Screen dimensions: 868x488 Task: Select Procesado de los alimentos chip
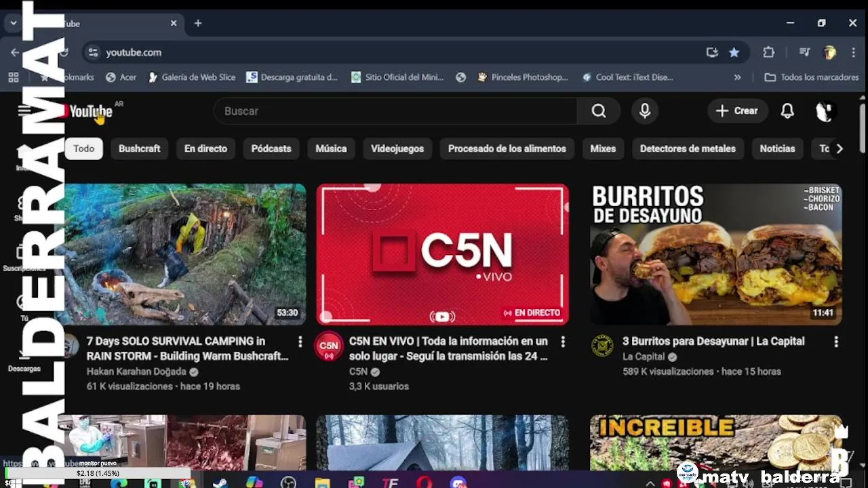click(x=507, y=148)
